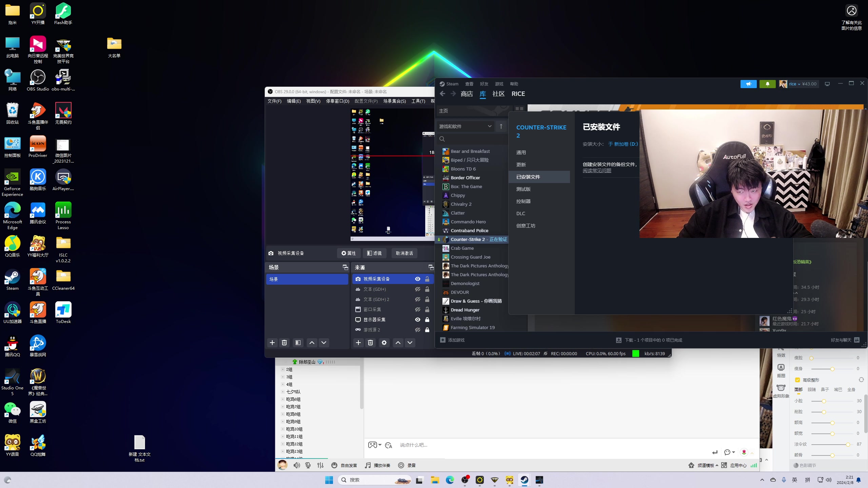The width and height of the screenshot is (868, 488).
Task: Open OBS 工具(T) menu
Action: (x=418, y=101)
